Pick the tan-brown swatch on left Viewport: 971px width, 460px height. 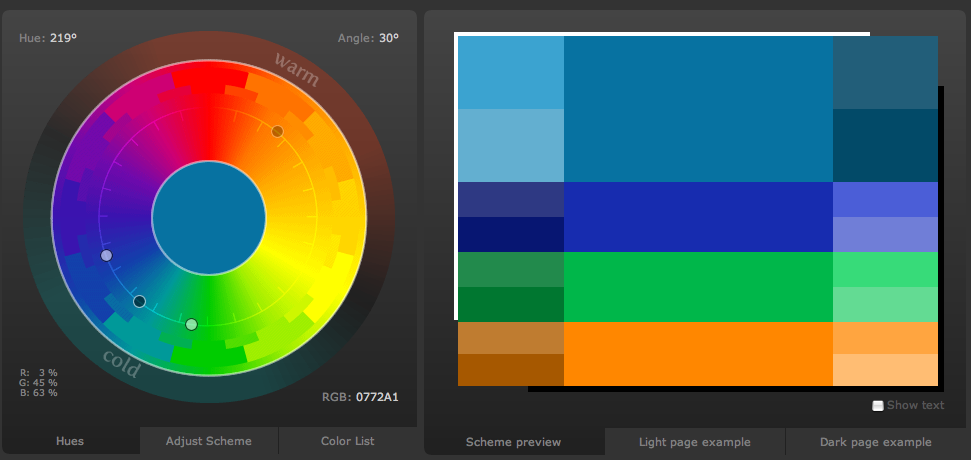point(511,338)
